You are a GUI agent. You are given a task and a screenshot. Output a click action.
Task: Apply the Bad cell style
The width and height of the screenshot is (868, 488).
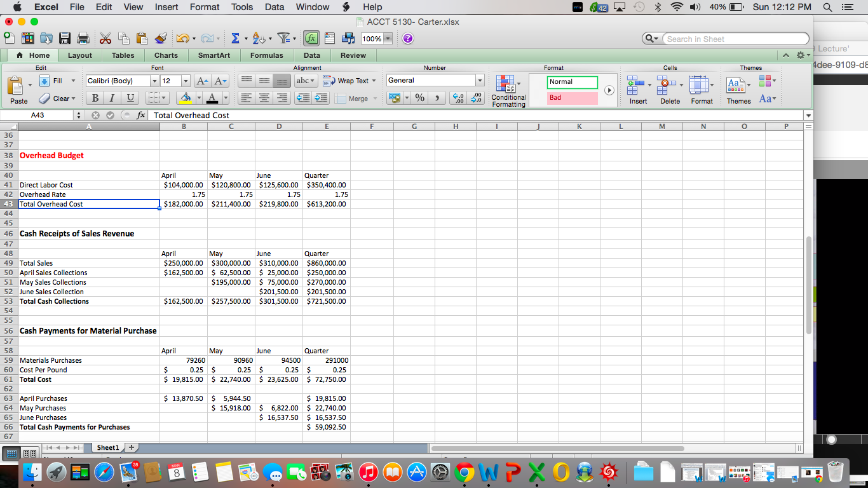pyautogui.click(x=572, y=98)
